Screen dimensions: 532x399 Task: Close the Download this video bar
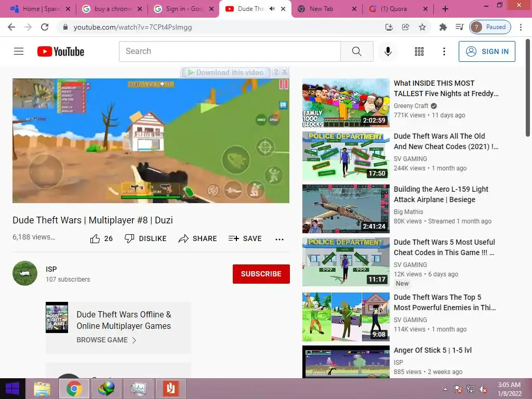pyautogui.click(x=285, y=72)
